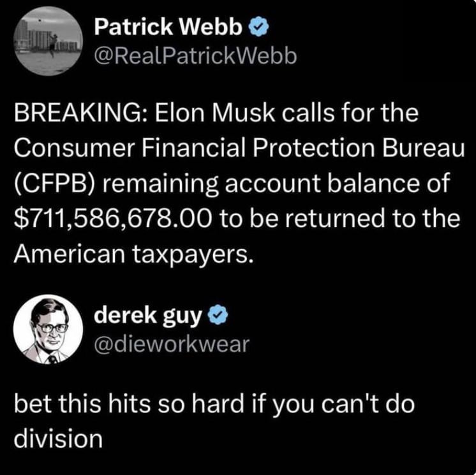Open derek guy's reply beginning bet this hits
The width and height of the screenshot is (476, 475).
(214, 421)
